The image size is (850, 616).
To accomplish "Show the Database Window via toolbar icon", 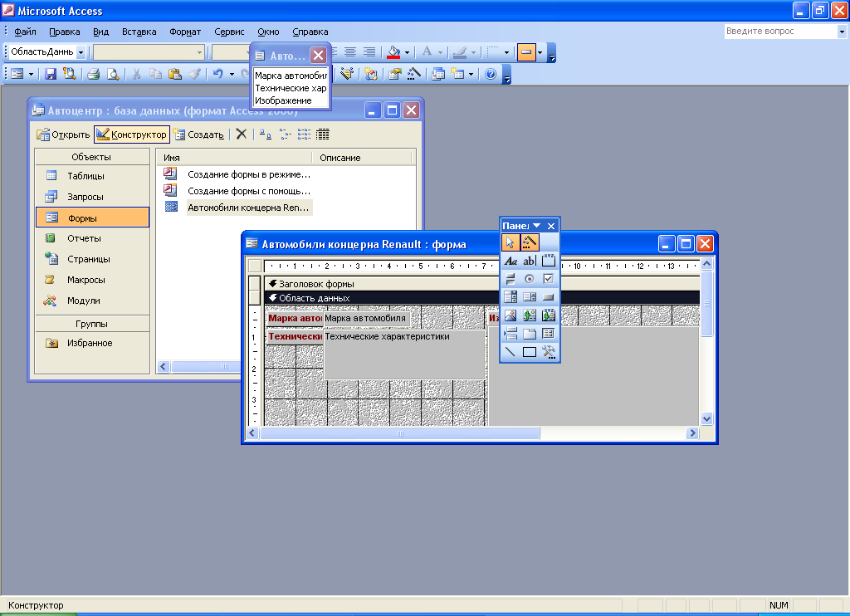I will (x=438, y=74).
